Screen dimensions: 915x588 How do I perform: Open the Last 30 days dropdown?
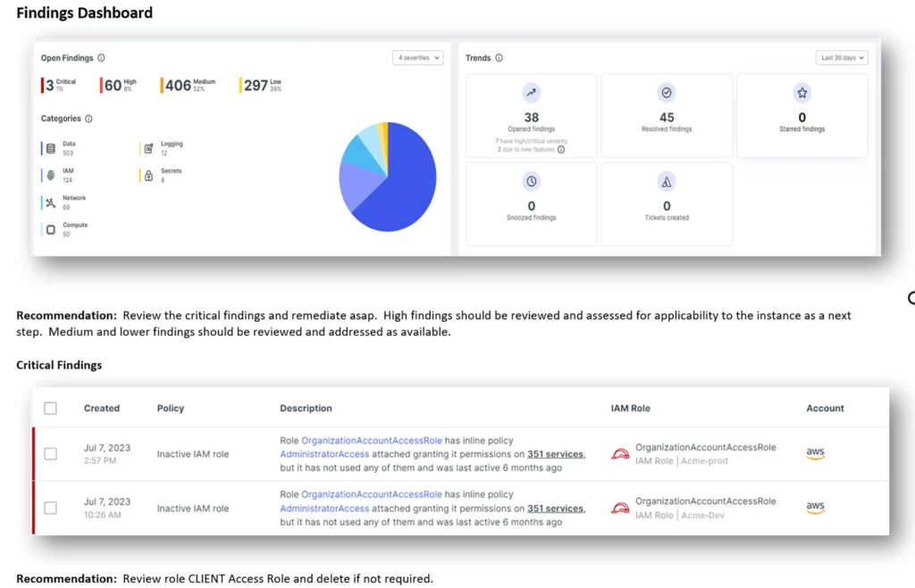coord(842,58)
